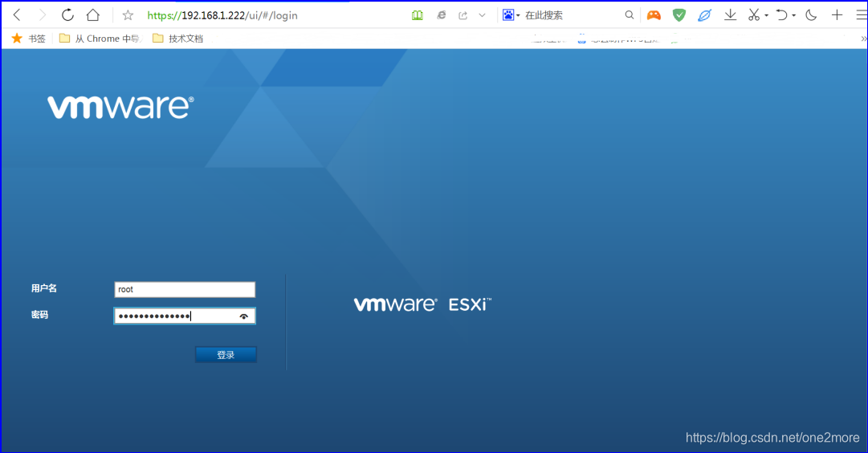The height and width of the screenshot is (453, 868).
Task: Go back with the browser back arrow
Action: click(17, 15)
